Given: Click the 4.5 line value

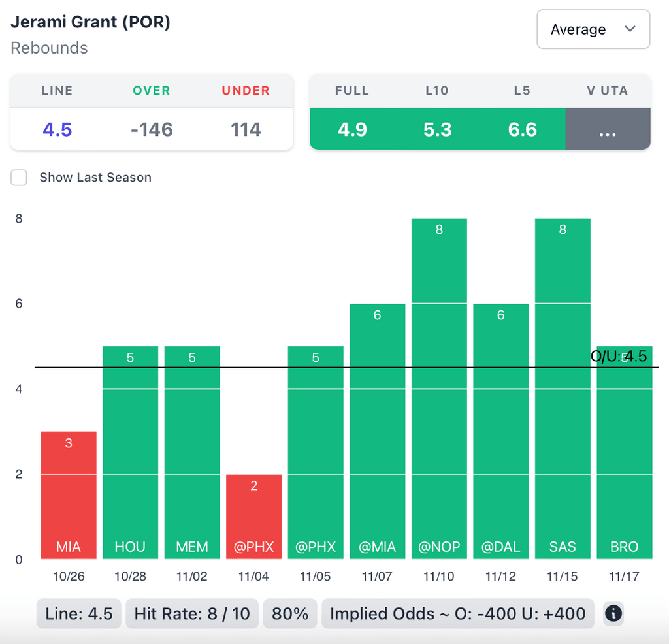Looking at the screenshot, I should click(57, 129).
